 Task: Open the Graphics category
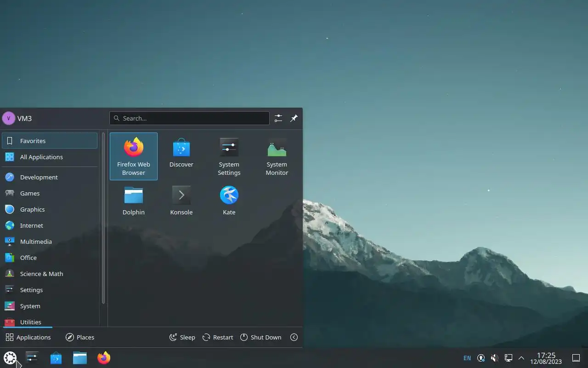(x=50, y=209)
